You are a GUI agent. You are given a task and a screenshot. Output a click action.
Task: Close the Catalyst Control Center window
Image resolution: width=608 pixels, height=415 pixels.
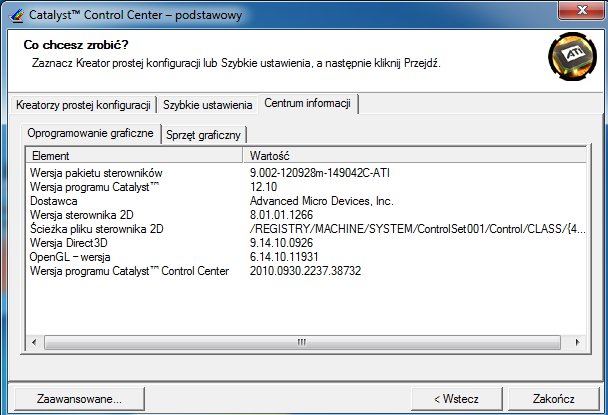582,10
